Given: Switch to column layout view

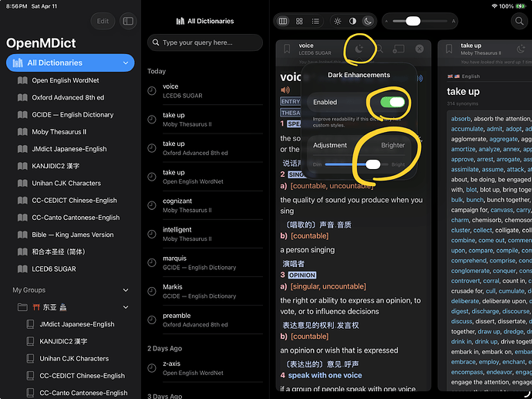Looking at the screenshot, I should click(x=283, y=22).
